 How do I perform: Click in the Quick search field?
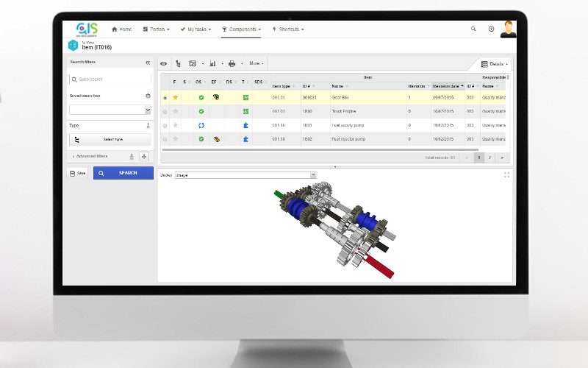[x=110, y=79]
